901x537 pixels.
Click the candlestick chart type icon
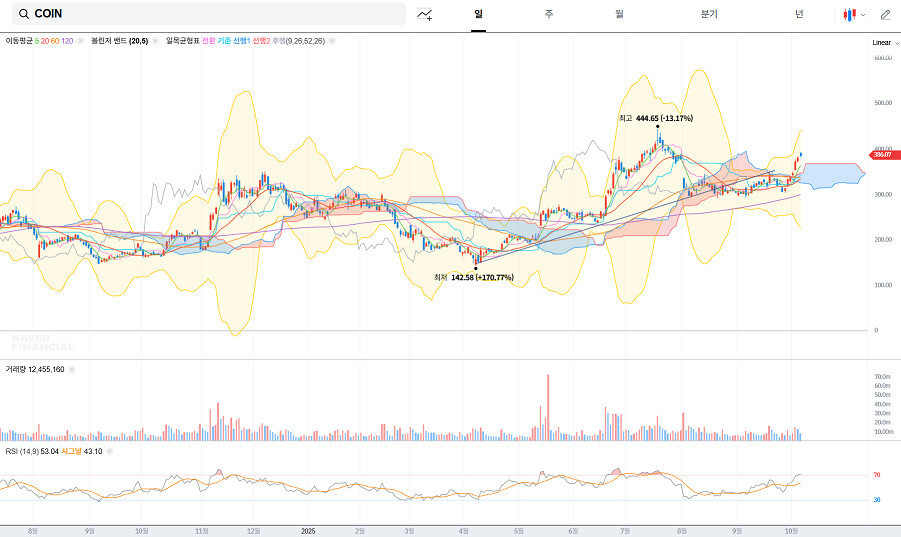(x=849, y=15)
